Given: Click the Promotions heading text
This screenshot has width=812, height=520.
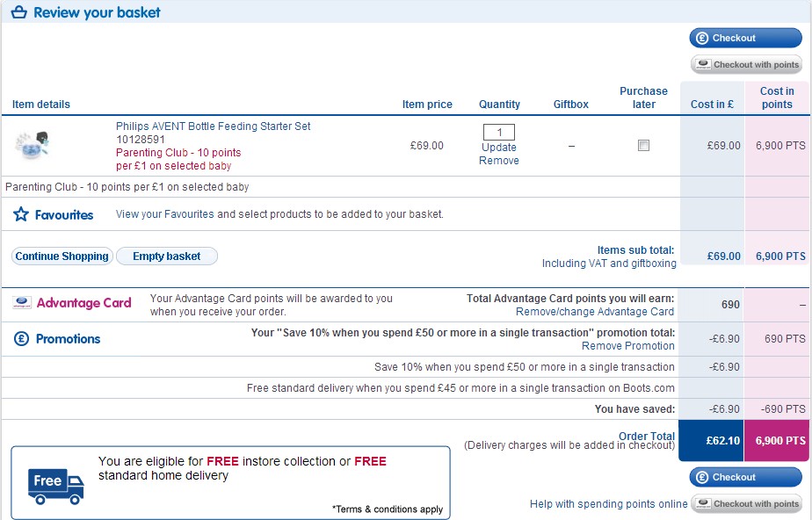Looking at the screenshot, I should (68, 339).
